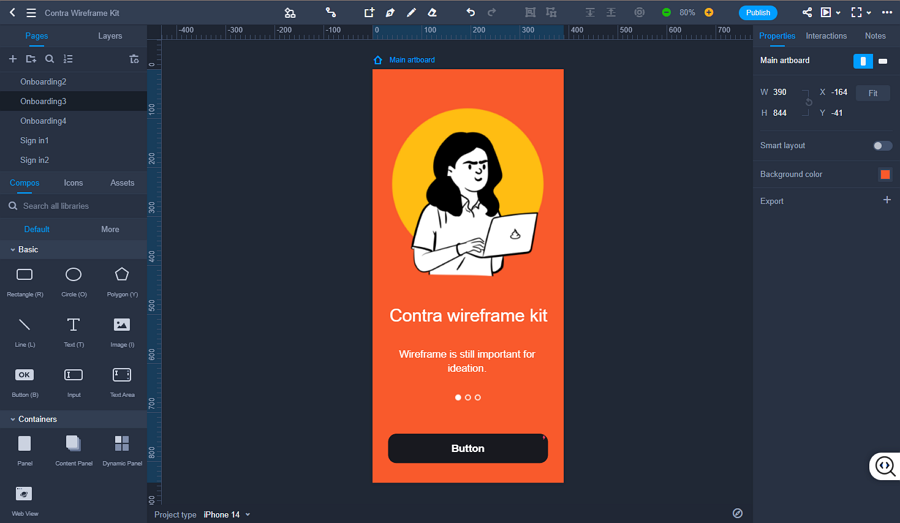Screen dimensions: 900x523
Task: Click the Share icon
Action: pyautogui.click(x=807, y=12)
